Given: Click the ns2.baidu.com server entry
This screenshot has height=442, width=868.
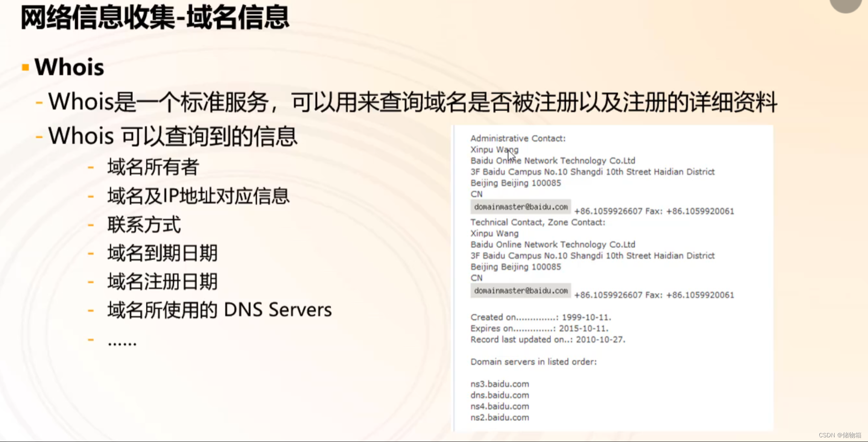Looking at the screenshot, I should 500,417.
